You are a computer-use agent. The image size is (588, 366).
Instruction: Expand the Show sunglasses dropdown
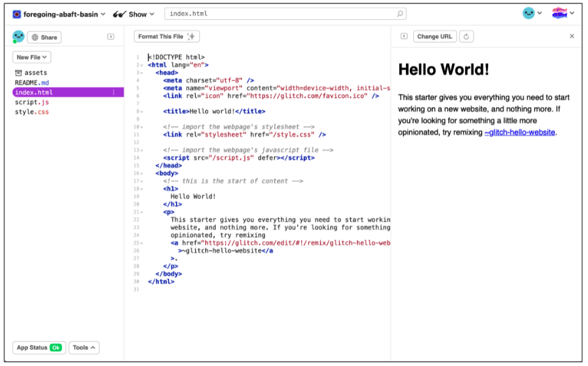point(134,14)
